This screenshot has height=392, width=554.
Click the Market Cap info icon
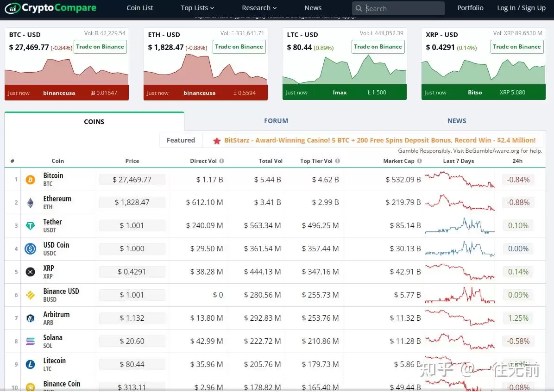pos(419,161)
